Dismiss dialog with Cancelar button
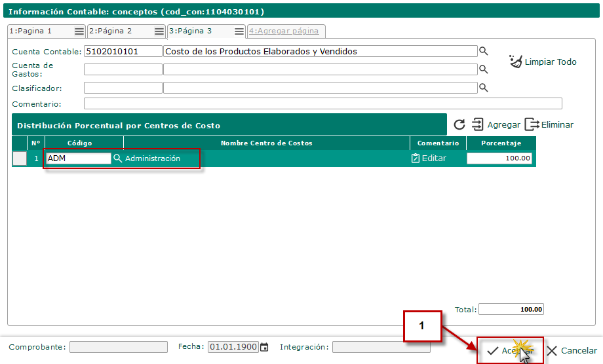Screen dimensions: 603x364 tap(572, 350)
